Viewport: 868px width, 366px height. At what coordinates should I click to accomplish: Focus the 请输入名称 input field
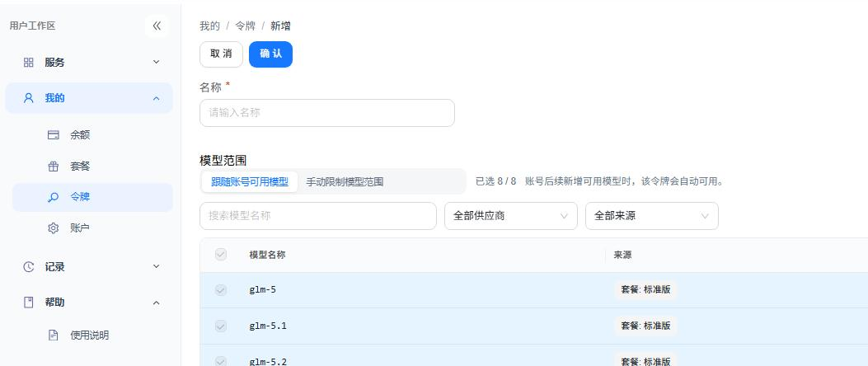[x=327, y=113]
